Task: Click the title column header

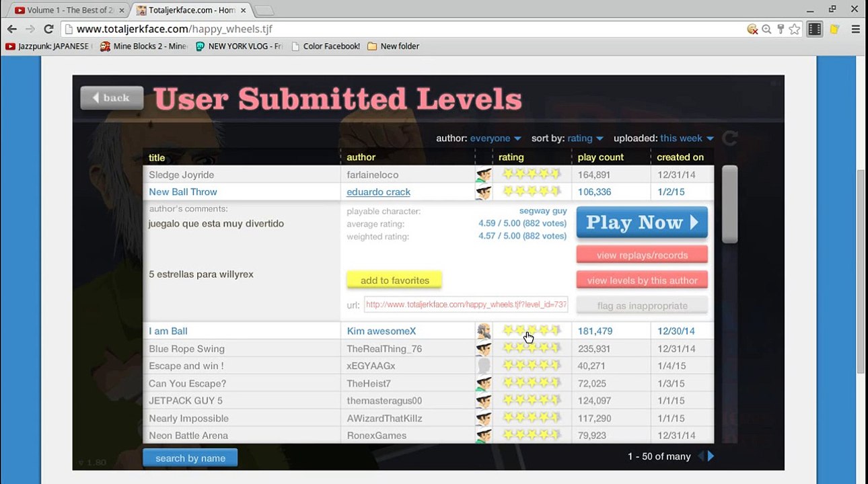Action: click(x=157, y=157)
